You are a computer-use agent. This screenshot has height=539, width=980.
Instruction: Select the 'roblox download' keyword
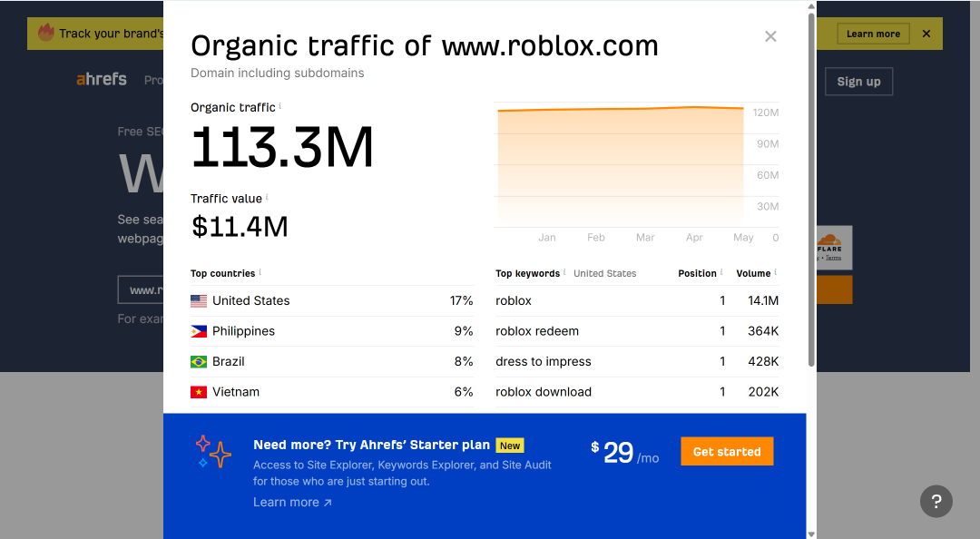pyautogui.click(x=544, y=392)
